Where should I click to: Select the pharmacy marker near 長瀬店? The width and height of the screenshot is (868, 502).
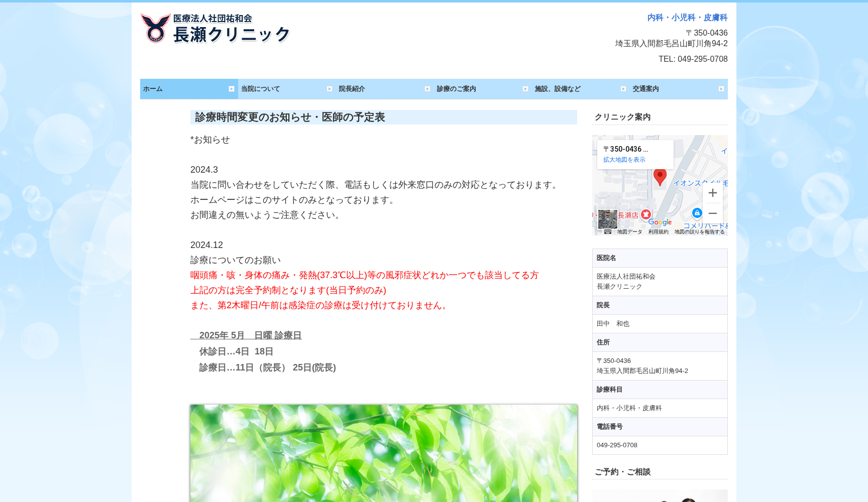(x=645, y=214)
